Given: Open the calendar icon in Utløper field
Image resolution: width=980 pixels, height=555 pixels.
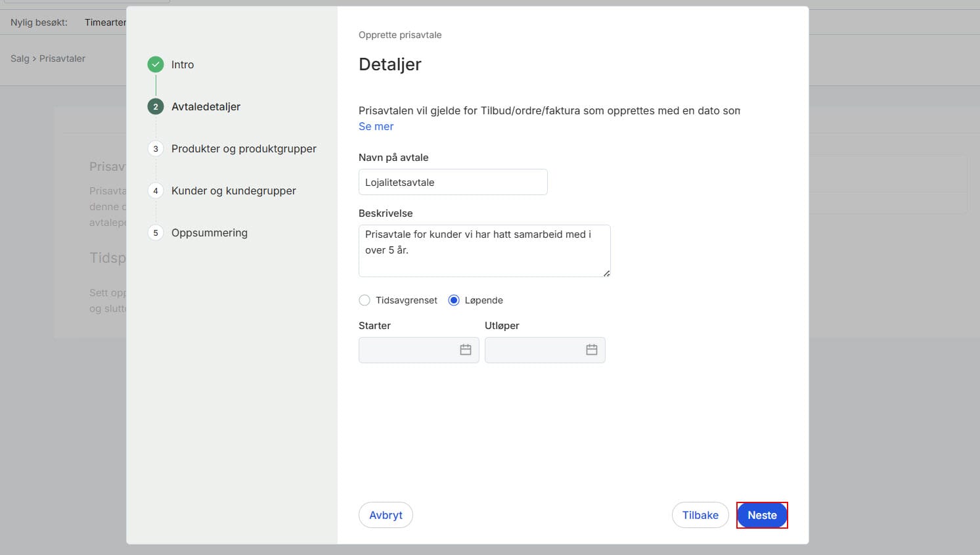Looking at the screenshot, I should (x=592, y=350).
